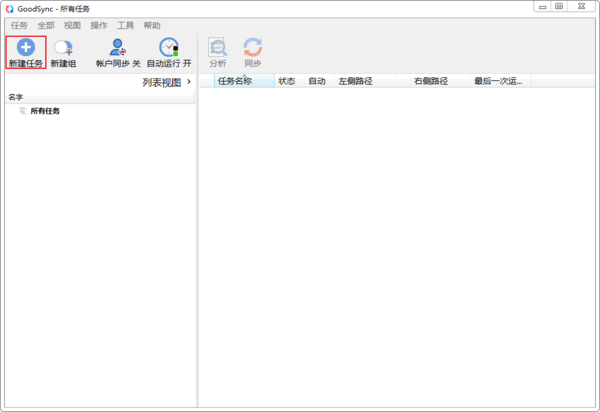Open the 视图 menu

click(x=72, y=25)
